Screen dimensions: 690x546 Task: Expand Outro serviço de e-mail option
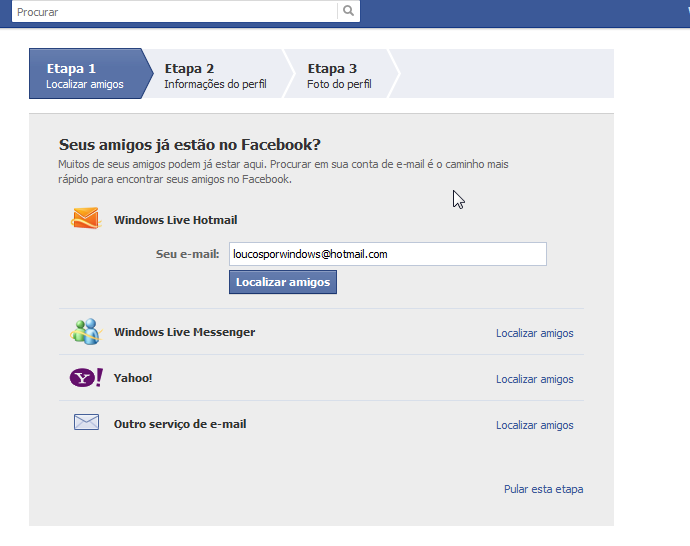180,424
